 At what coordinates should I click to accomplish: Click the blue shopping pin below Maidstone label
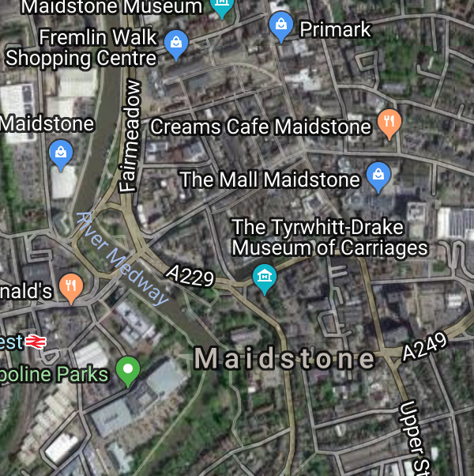point(61,155)
